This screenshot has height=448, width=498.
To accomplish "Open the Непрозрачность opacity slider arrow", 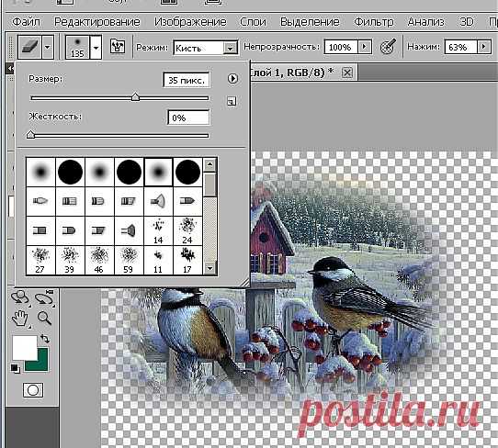I will pos(365,47).
